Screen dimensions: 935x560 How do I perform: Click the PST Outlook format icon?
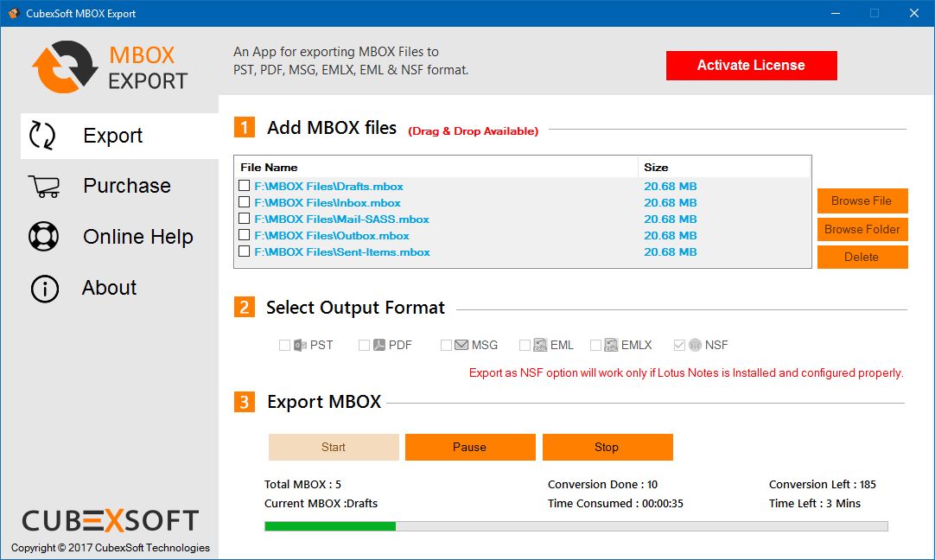[x=300, y=345]
